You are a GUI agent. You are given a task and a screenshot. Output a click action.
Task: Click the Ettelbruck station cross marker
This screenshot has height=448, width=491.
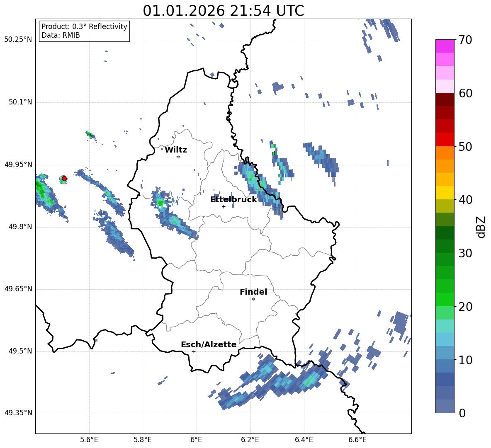pos(224,206)
